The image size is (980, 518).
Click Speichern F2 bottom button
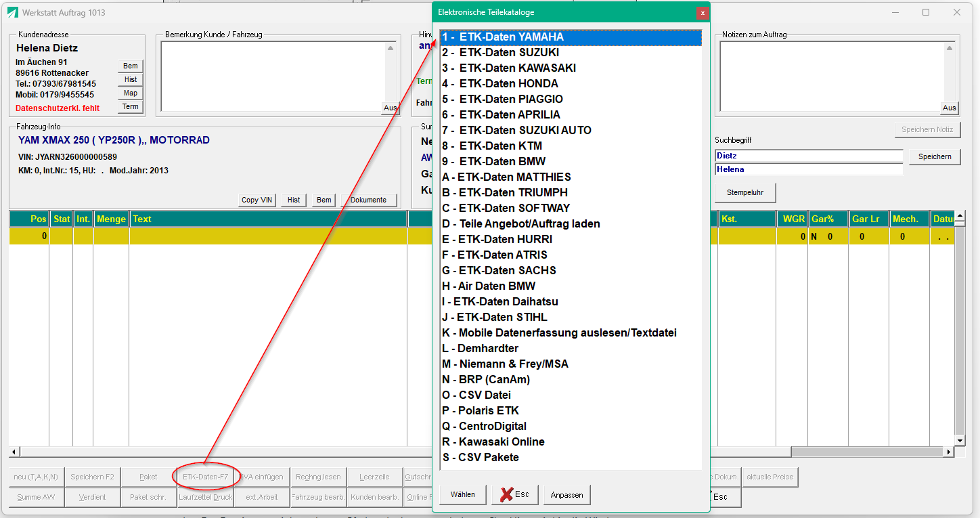(x=92, y=477)
